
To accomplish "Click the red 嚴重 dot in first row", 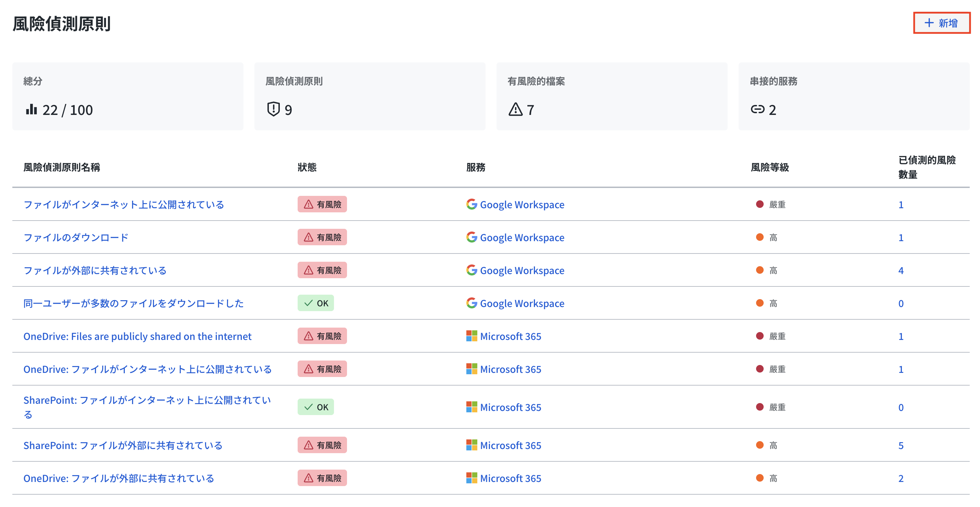I will pyautogui.click(x=760, y=204).
